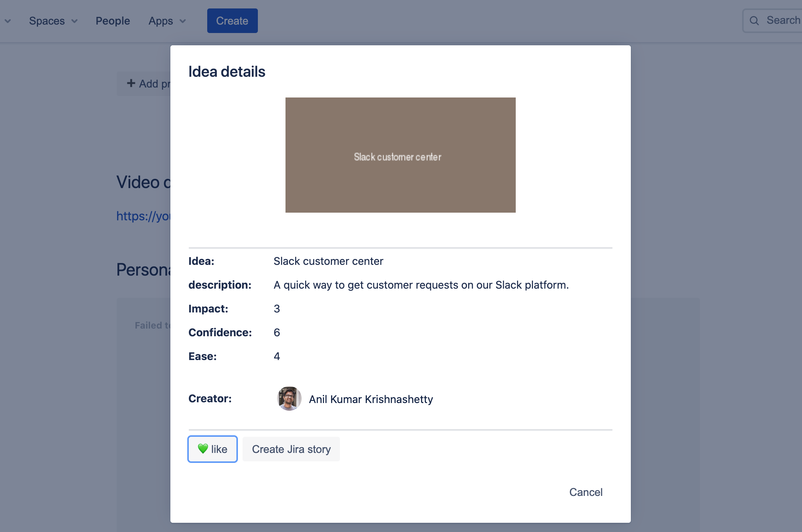
Task: Click the Confidence value 6
Action: click(277, 332)
